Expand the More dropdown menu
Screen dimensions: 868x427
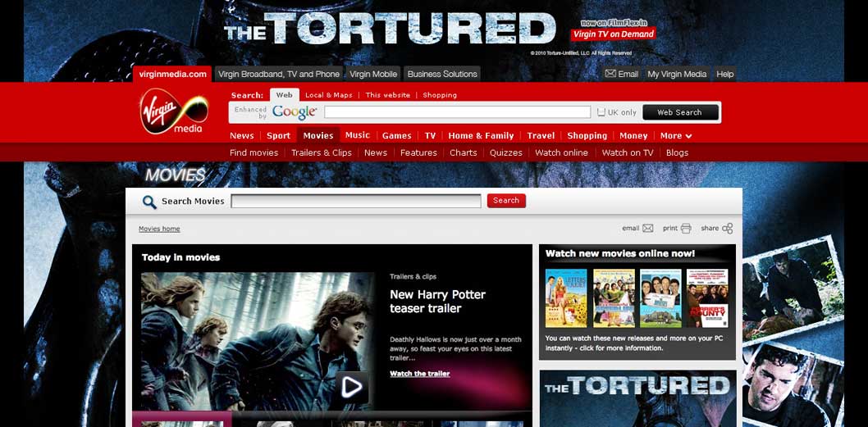click(x=676, y=135)
